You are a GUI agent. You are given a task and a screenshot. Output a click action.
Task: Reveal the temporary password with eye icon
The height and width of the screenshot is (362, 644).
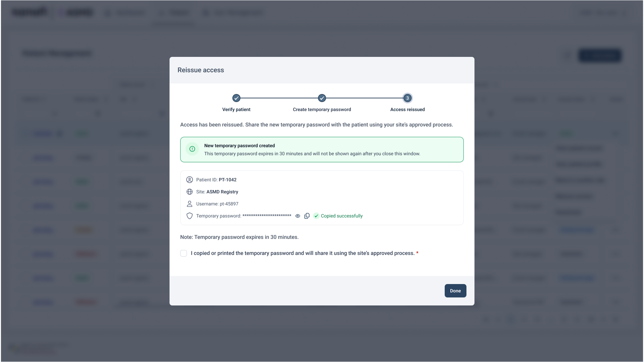[x=298, y=216]
